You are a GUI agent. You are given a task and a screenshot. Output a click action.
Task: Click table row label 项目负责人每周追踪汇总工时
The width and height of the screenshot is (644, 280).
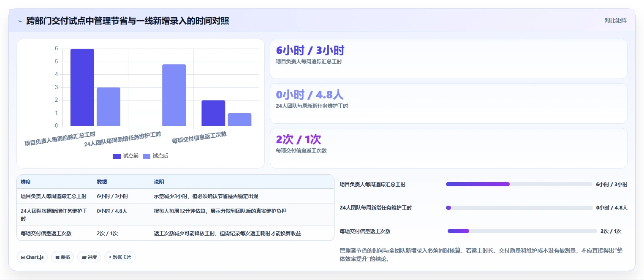point(54,196)
